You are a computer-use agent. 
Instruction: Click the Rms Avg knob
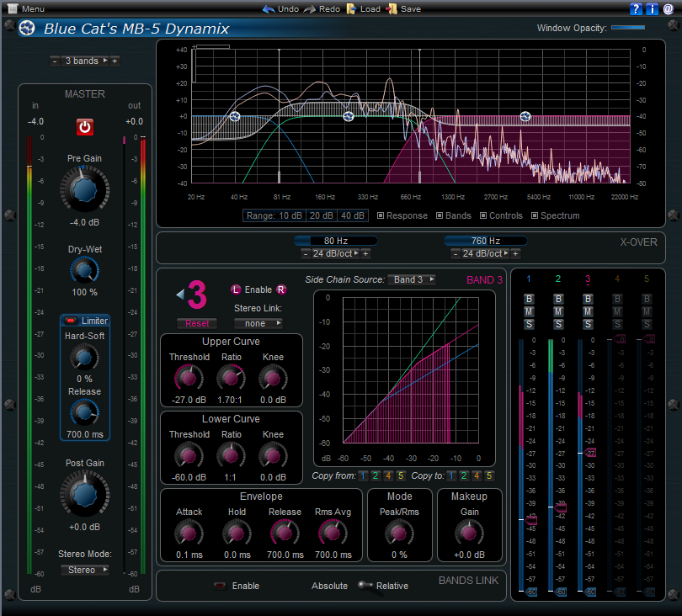click(333, 533)
